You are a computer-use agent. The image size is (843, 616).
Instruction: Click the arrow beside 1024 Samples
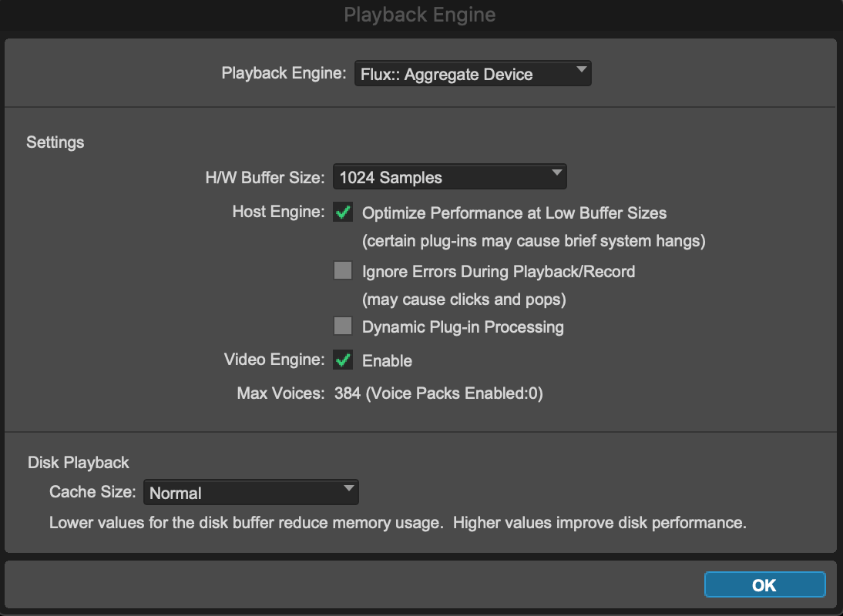tap(556, 175)
